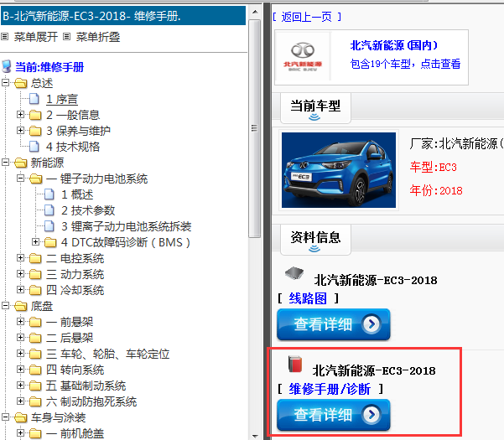Expand the 一 前机舱盖 node
The image size is (504, 440).
pos(20,433)
